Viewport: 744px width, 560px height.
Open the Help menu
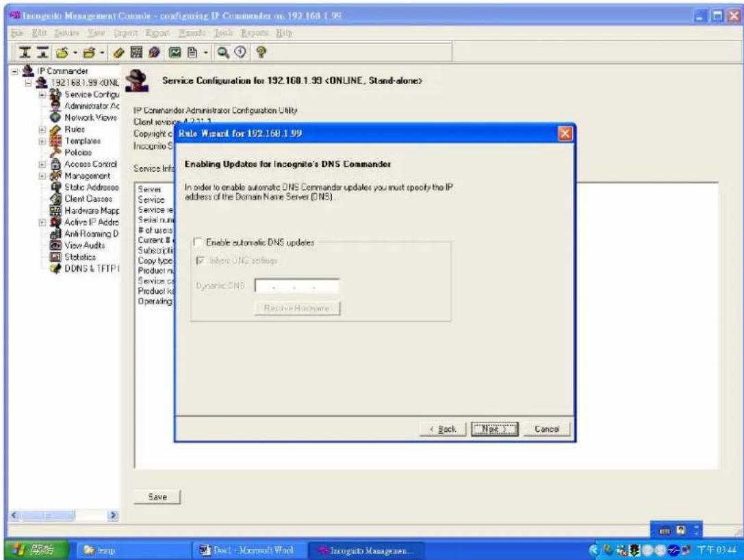click(284, 33)
